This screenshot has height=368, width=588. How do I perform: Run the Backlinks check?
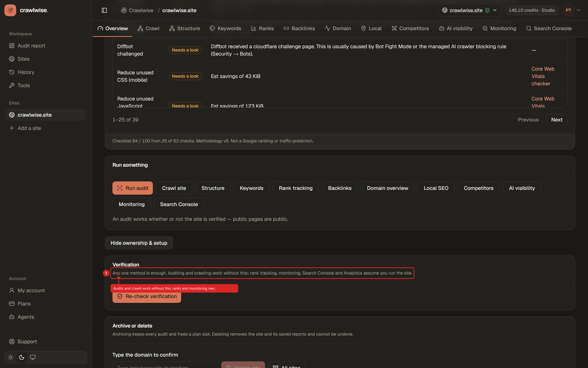coord(340,188)
